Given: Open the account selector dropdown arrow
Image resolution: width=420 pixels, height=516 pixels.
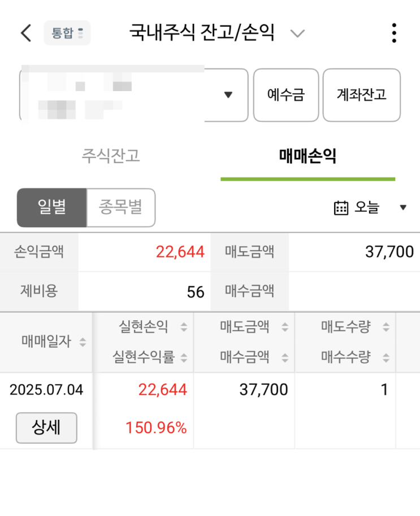Looking at the screenshot, I should (228, 94).
